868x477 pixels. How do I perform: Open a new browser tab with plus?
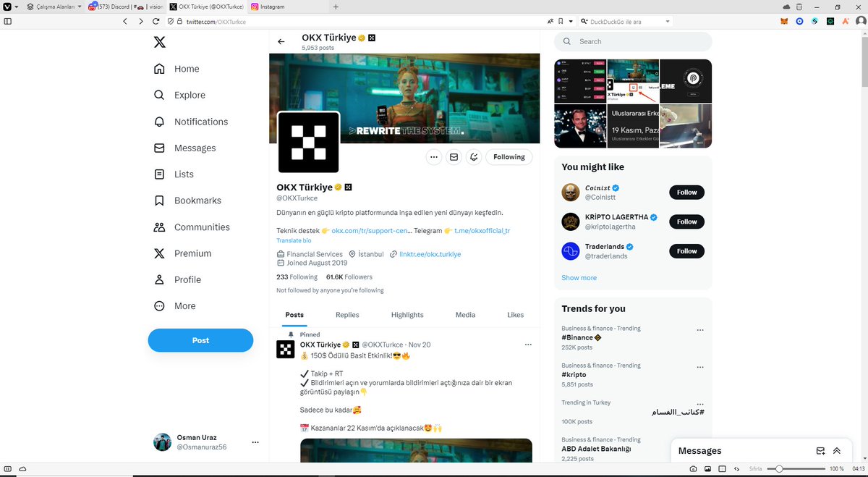[336, 7]
